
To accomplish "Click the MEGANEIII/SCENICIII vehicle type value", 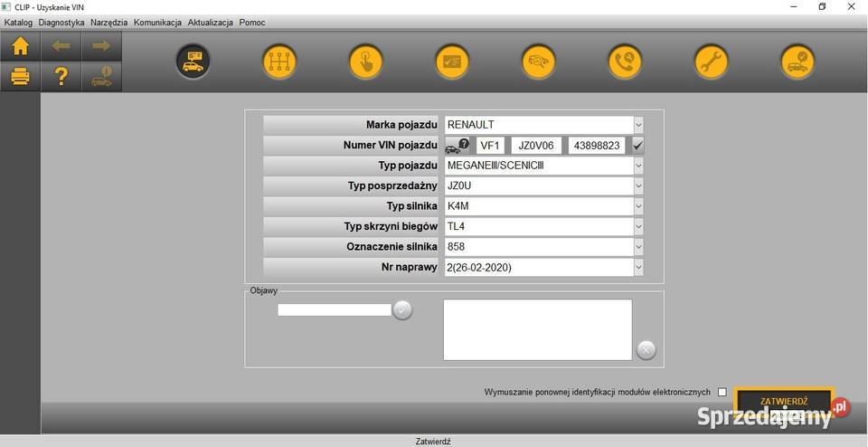I will [x=495, y=165].
